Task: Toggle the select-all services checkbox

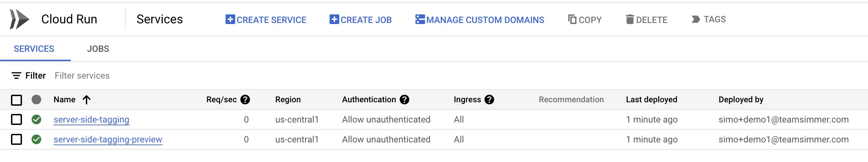Action: (16, 100)
